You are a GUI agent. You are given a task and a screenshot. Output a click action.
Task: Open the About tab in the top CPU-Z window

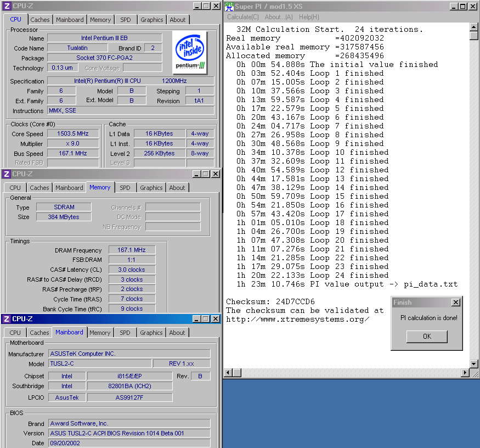pyautogui.click(x=178, y=20)
